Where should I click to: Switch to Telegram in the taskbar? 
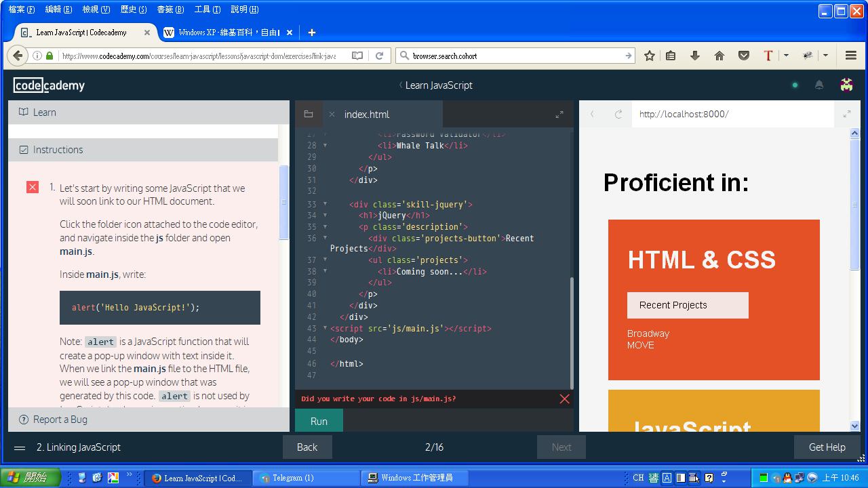click(306, 478)
